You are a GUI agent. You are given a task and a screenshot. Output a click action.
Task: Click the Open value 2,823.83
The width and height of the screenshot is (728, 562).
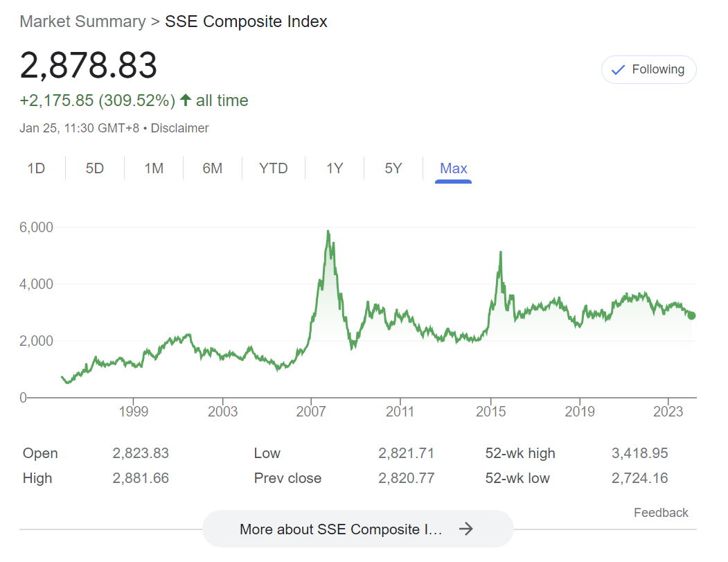(141, 453)
